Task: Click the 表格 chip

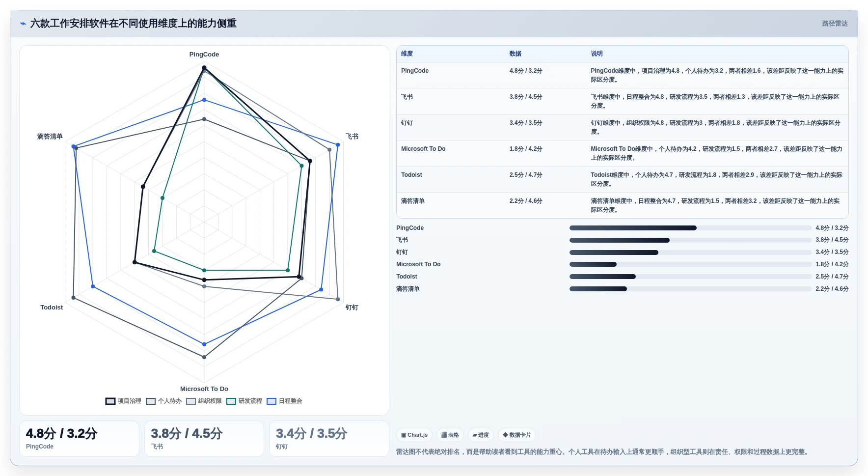Action: coord(450,435)
